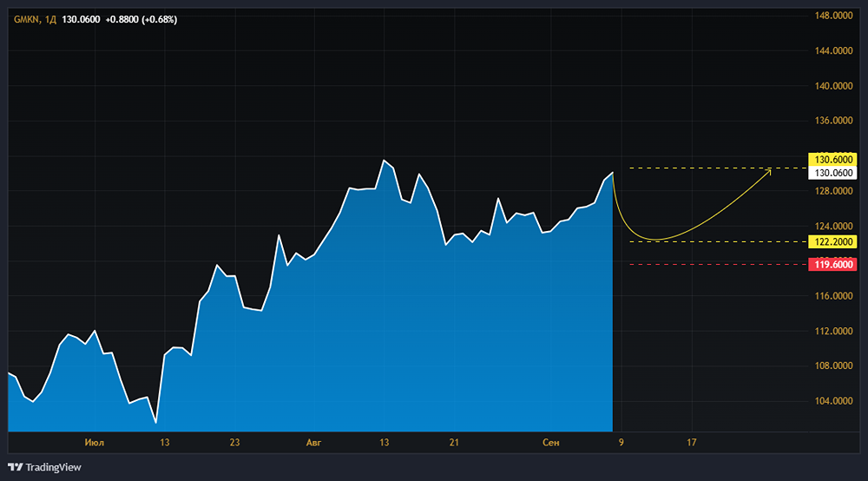Click the 21 date label on time axis
868x481 pixels.
pyautogui.click(x=454, y=443)
